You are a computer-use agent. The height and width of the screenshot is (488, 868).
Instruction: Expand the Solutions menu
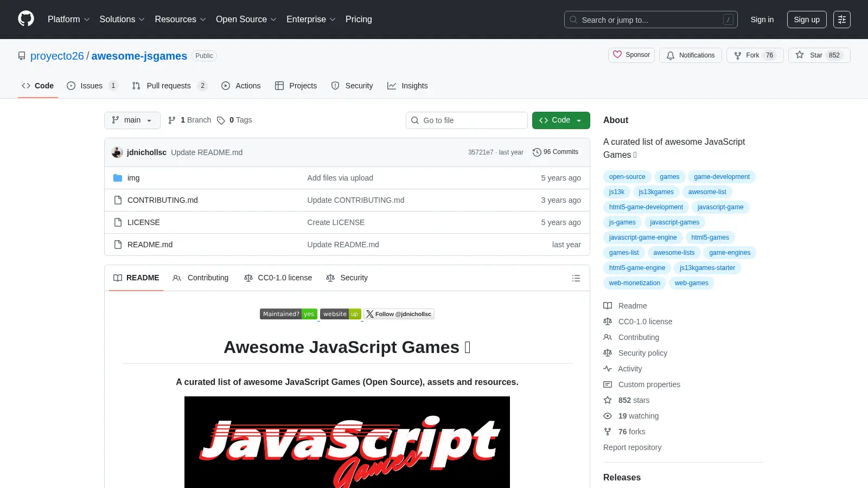click(x=122, y=20)
